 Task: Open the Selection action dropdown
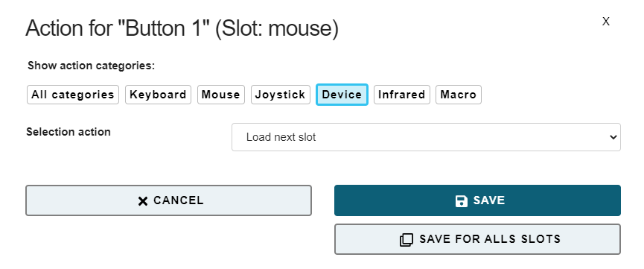coord(426,137)
